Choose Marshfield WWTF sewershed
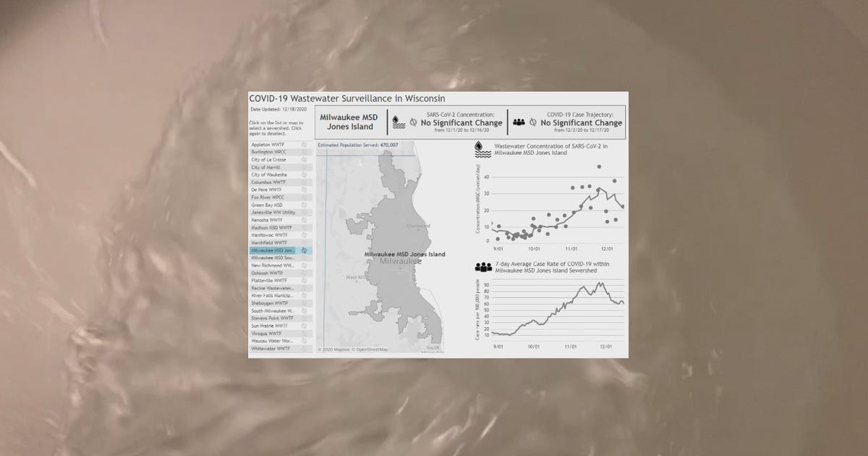 click(x=281, y=242)
